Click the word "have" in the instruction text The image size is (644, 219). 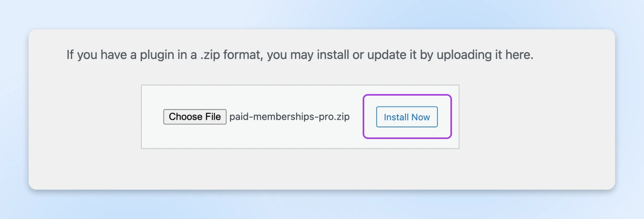(114, 55)
